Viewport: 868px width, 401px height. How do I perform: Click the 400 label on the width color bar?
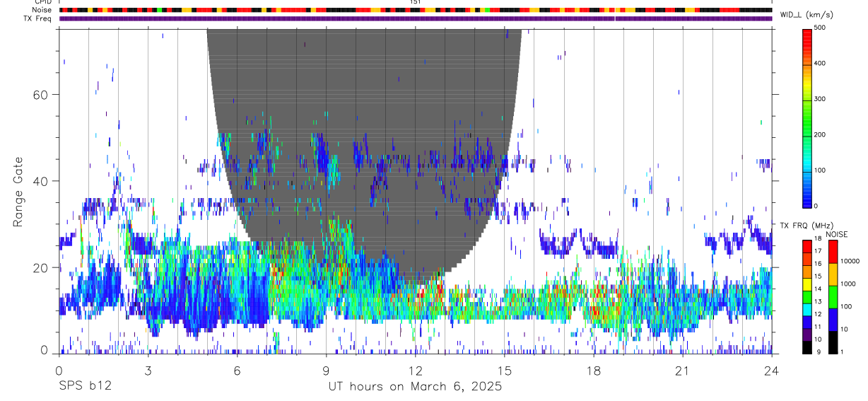point(820,63)
